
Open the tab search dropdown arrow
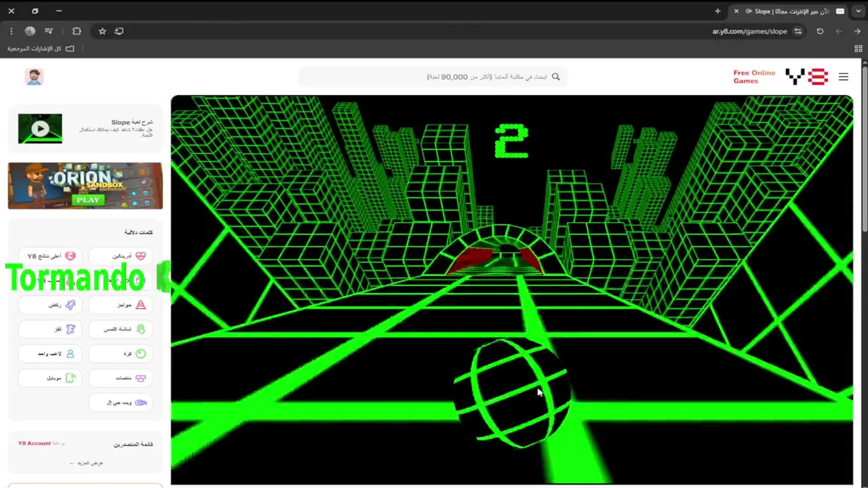point(859,12)
